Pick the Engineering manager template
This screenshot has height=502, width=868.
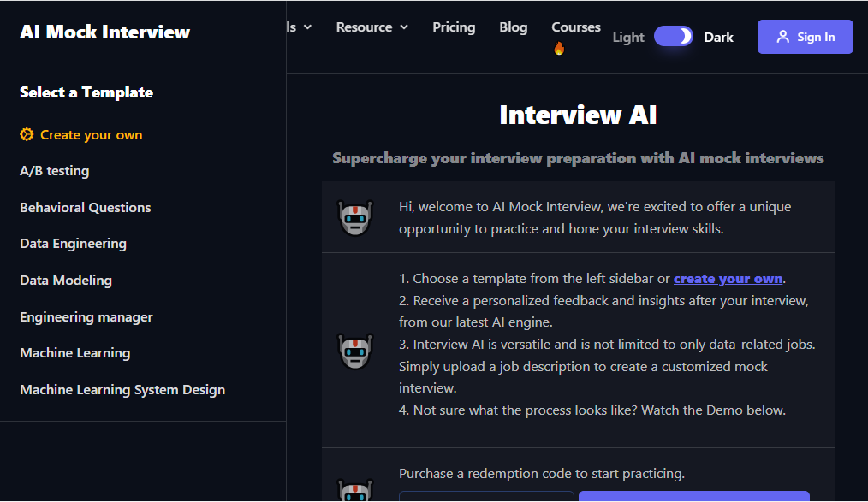point(86,316)
